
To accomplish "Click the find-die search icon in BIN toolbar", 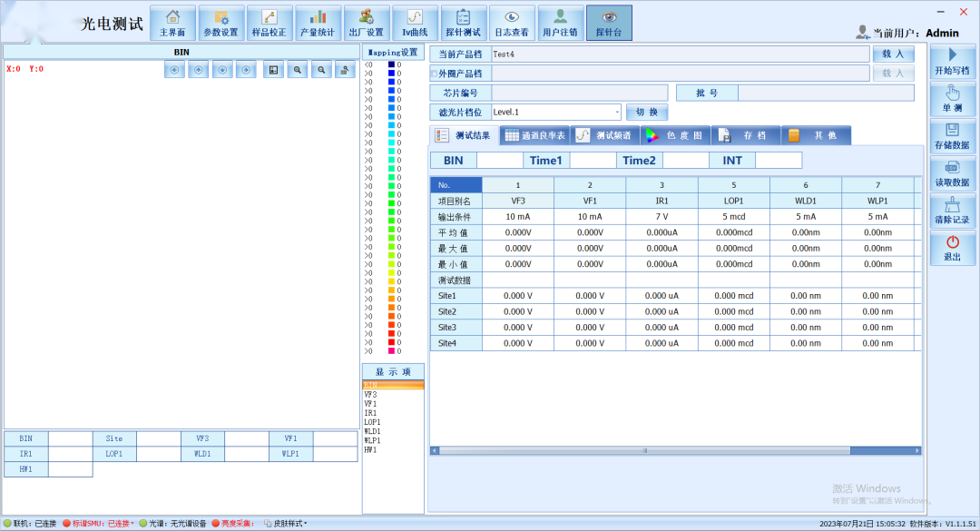I will (345, 70).
